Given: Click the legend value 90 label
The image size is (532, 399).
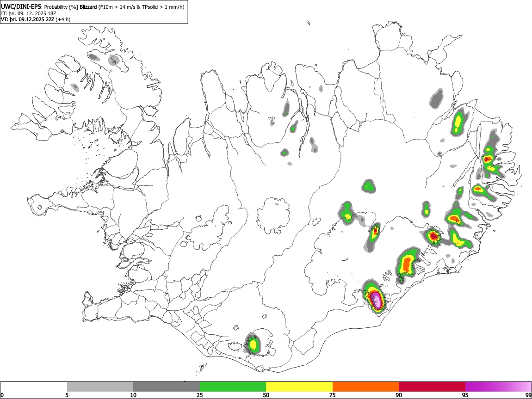Looking at the screenshot, I should click(x=399, y=395).
